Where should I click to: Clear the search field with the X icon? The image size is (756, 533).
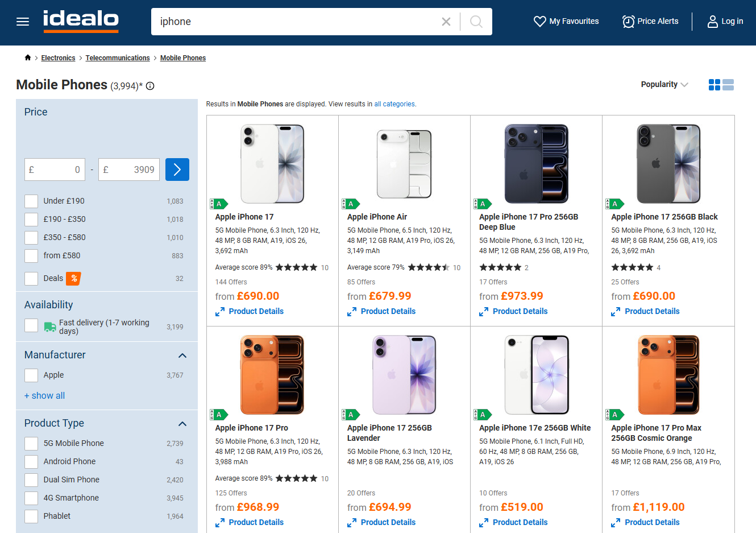click(x=446, y=22)
